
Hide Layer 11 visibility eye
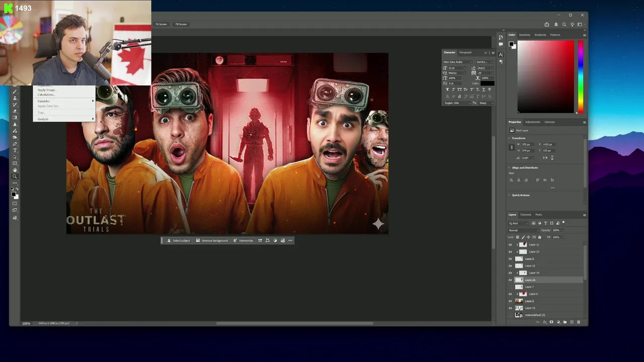click(510, 245)
